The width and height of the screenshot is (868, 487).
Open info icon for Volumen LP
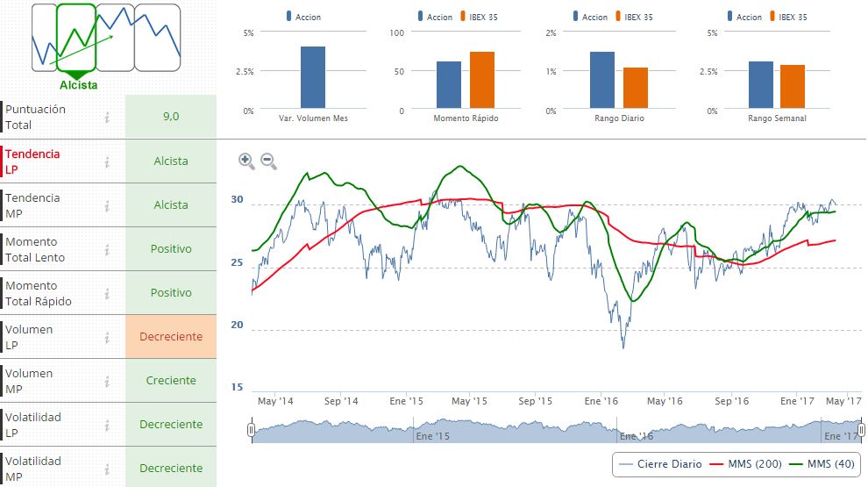pyautogui.click(x=107, y=337)
